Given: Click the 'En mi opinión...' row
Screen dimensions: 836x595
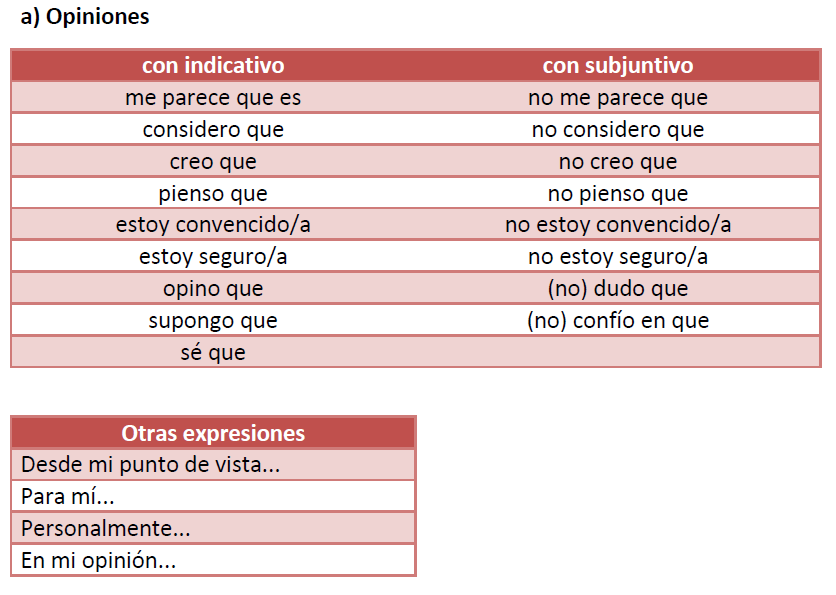Looking at the screenshot, I should click(x=213, y=560).
